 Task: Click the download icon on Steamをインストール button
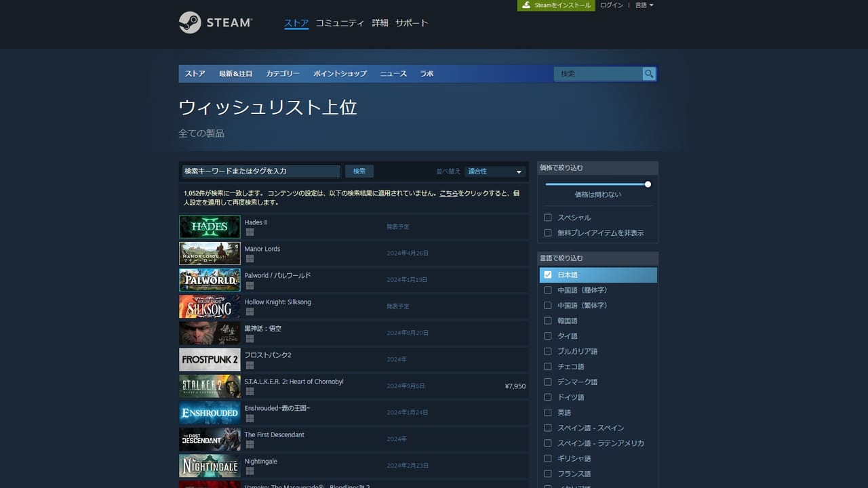(x=526, y=5)
